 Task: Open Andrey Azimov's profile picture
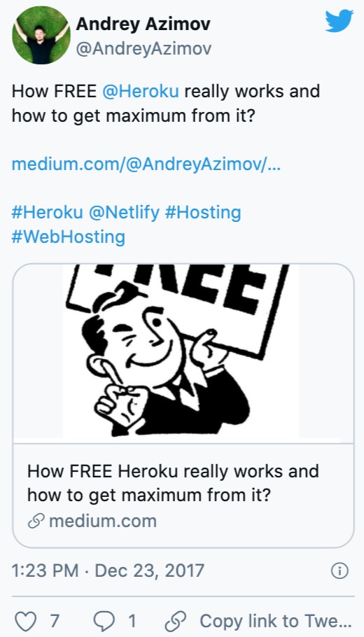tap(41, 35)
